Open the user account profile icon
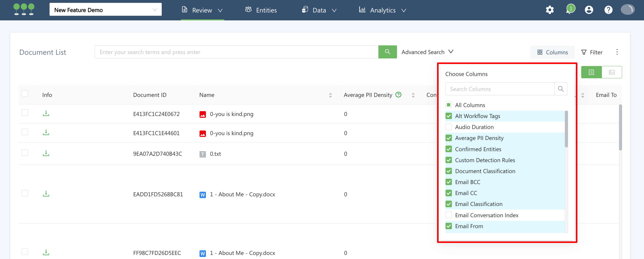 coord(589,10)
